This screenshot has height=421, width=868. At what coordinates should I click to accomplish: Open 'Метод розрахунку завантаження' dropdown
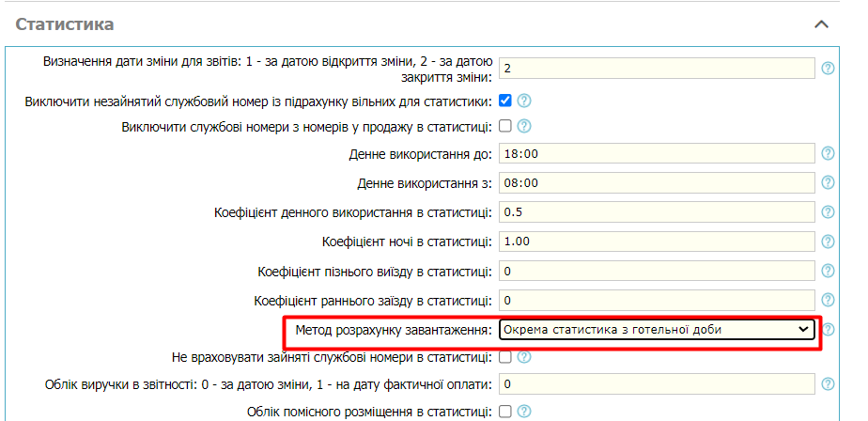click(x=656, y=329)
